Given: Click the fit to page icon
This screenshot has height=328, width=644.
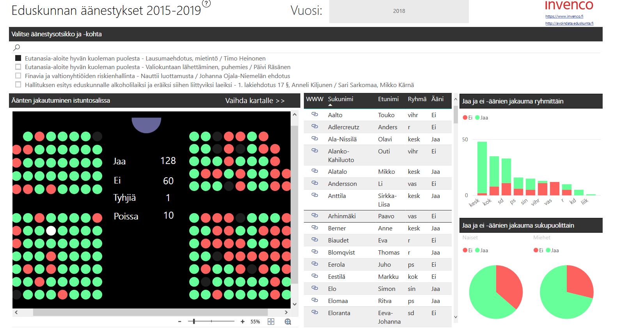Looking at the screenshot, I should click(x=271, y=321).
